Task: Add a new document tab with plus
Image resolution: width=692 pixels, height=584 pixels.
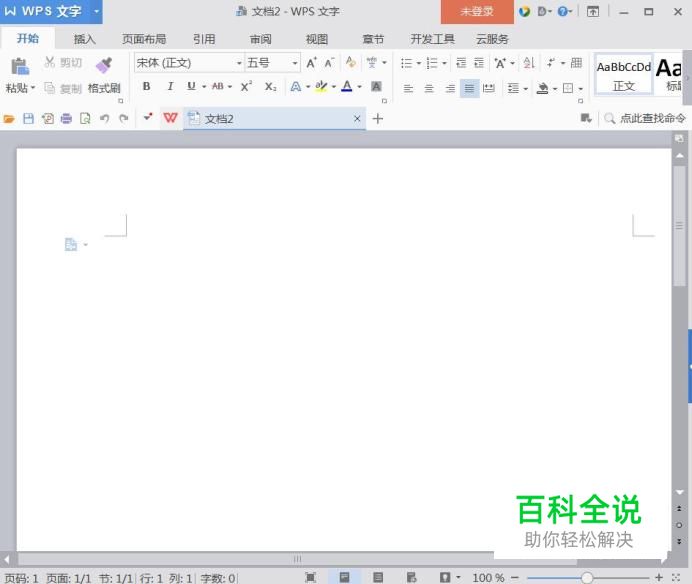Action: (378, 118)
